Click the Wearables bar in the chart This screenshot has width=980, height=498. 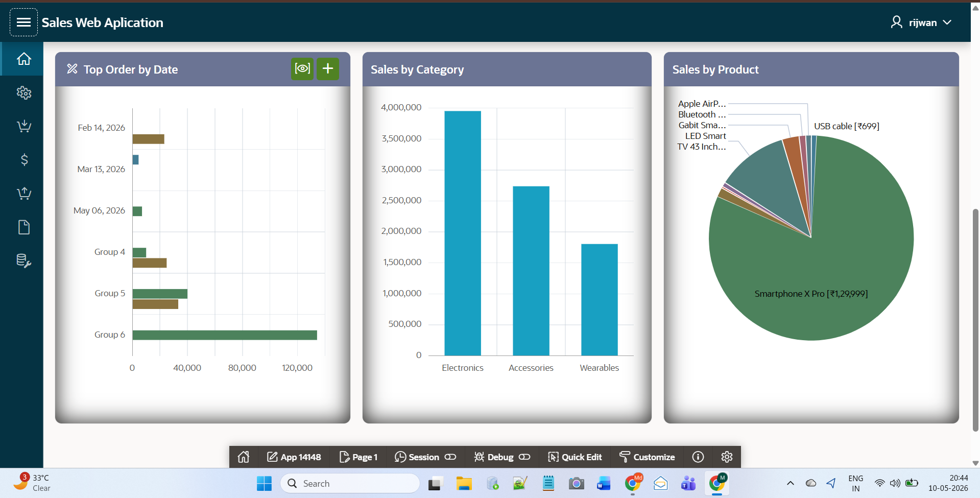pyautogui.click(x=600, y=300)
